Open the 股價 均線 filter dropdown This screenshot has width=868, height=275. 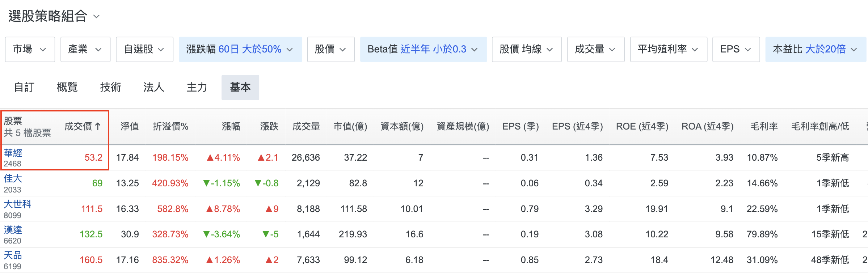527,49
